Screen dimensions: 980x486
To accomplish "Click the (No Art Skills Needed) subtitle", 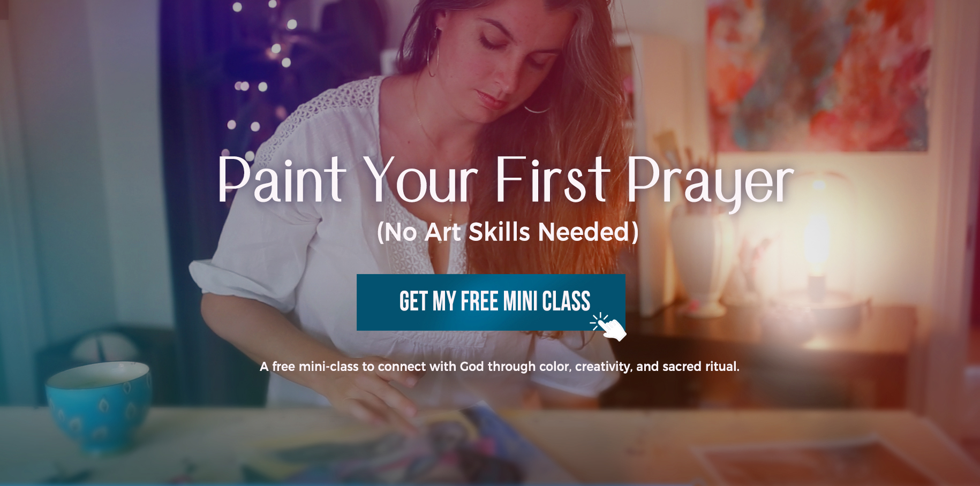I will pos(508,232).
